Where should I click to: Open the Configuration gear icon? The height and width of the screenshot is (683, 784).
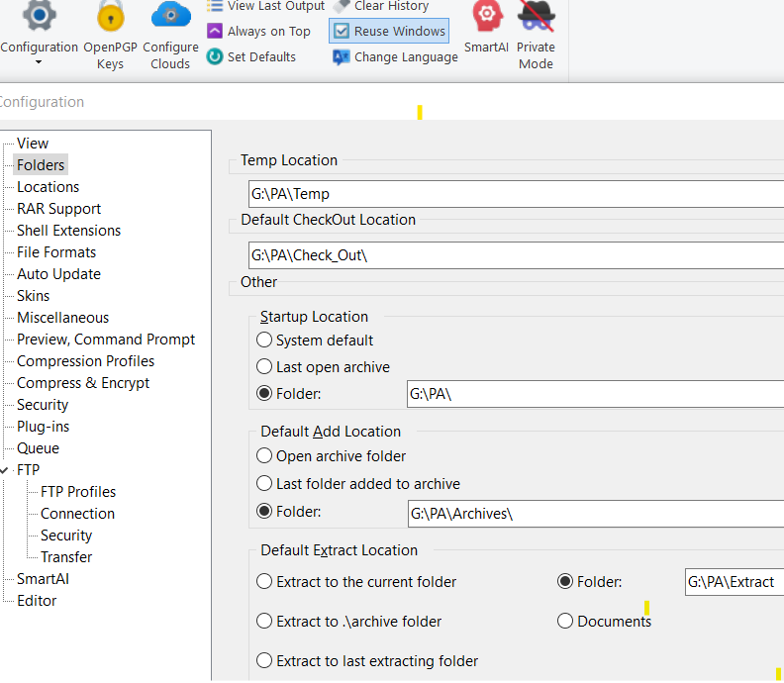point(39,16)
